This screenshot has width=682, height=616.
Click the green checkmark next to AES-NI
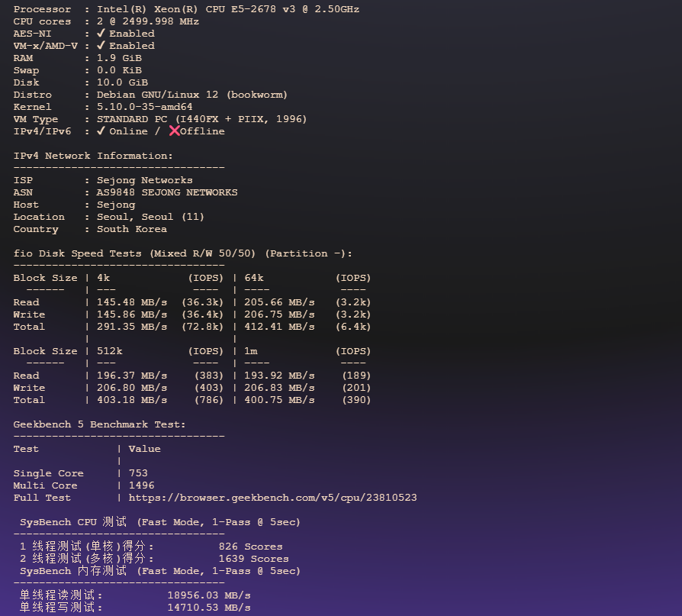point(99,33)
